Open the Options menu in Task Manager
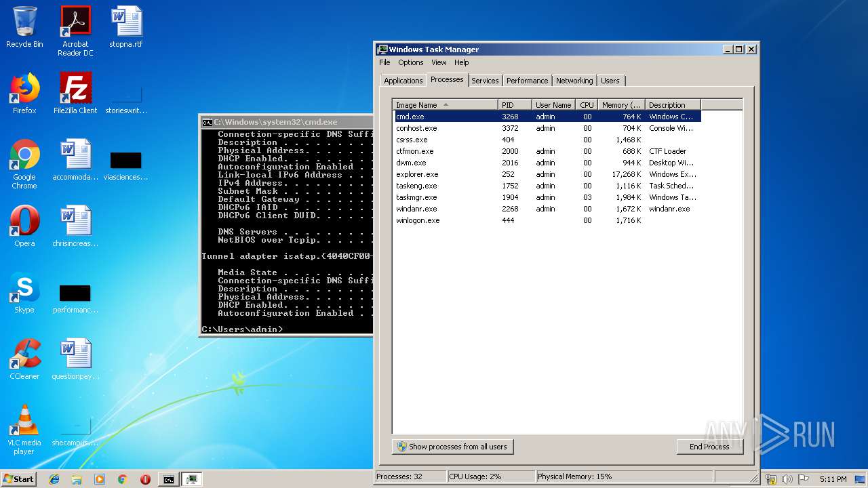 click(x=410, y=62)
